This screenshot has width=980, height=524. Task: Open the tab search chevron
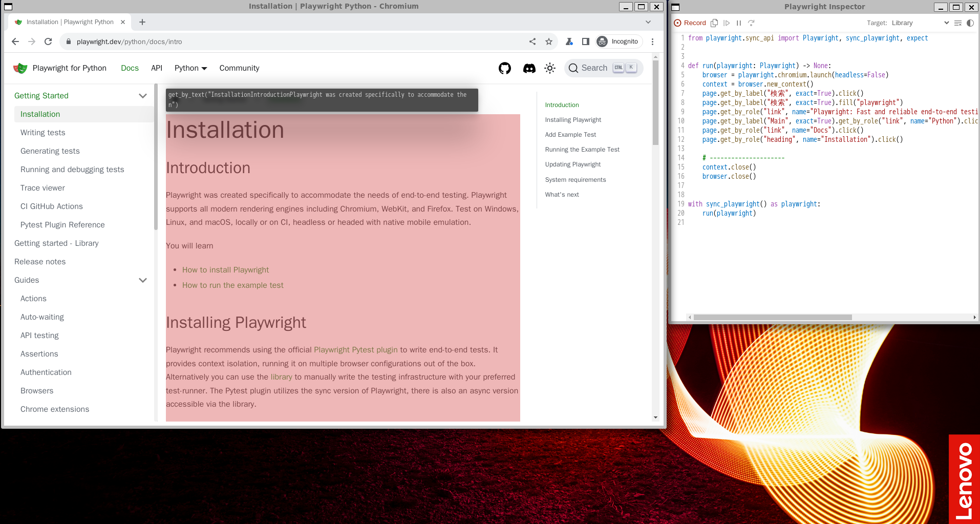click(x=648, y=22)
